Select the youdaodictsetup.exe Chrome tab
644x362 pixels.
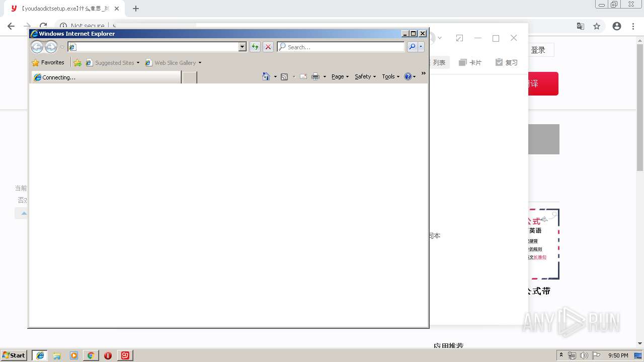click(65, 9)
